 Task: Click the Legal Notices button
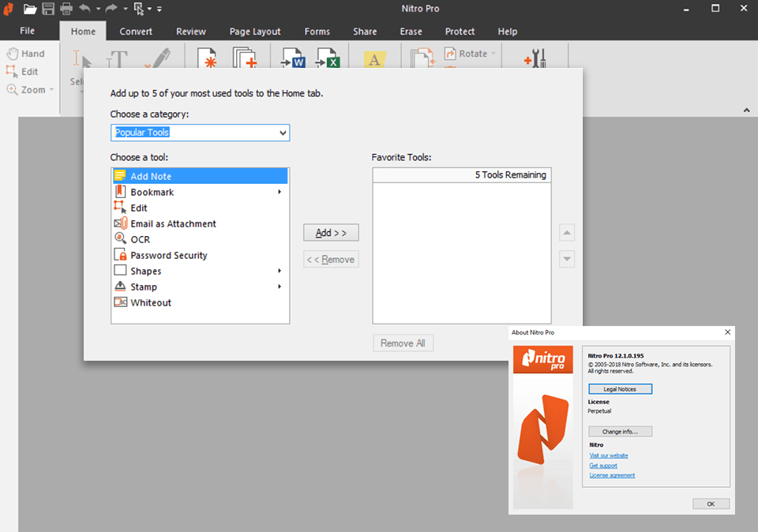(619, 388)
